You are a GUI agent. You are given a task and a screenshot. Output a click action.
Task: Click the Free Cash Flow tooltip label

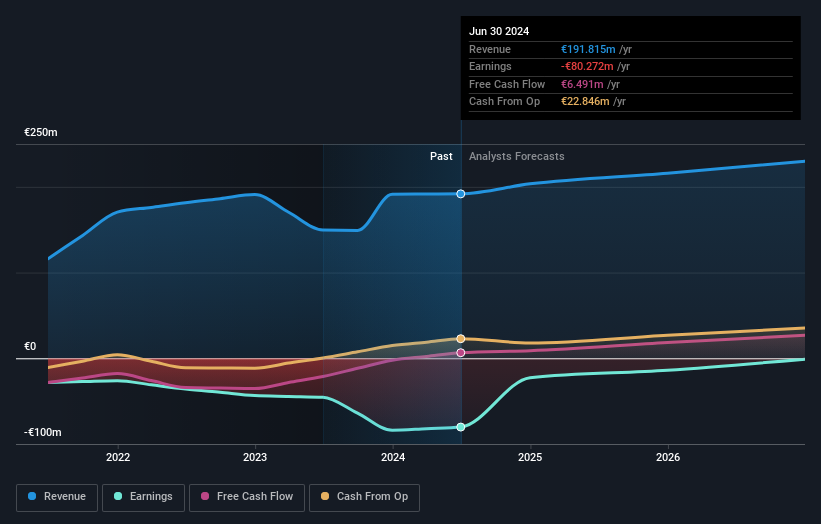(507, 84)
